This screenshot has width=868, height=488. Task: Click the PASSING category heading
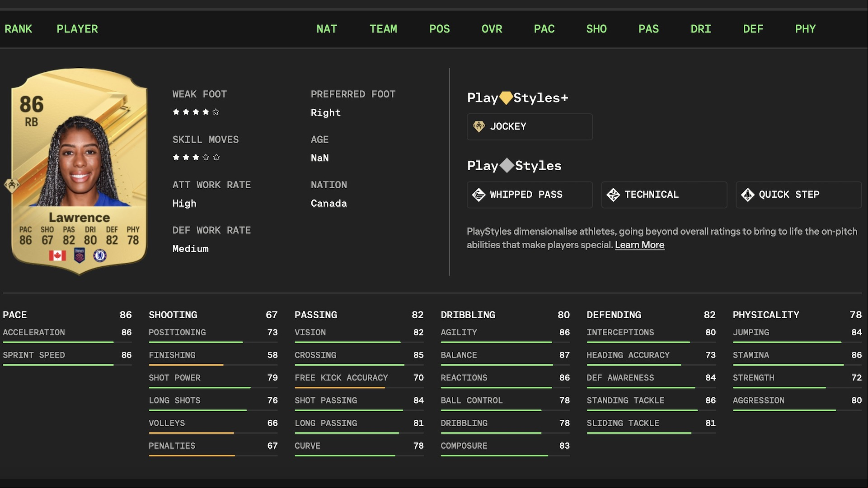[316, 315]
